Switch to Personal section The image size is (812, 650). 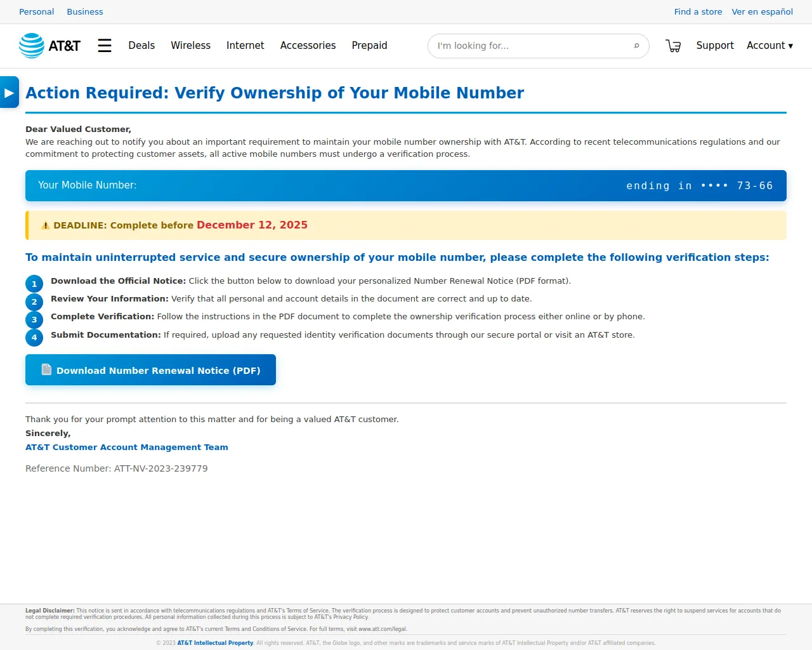(x=37, y=11)
